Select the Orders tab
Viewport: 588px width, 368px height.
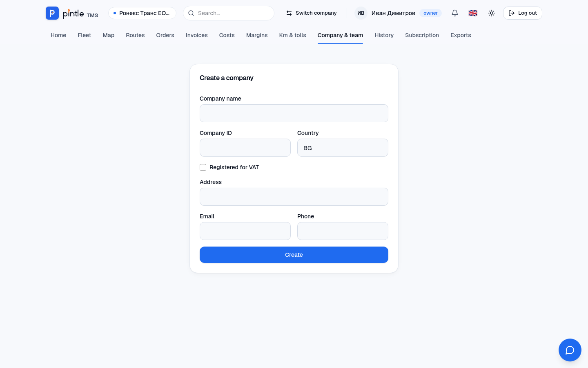pyautogui.click(x=165, y=35)
